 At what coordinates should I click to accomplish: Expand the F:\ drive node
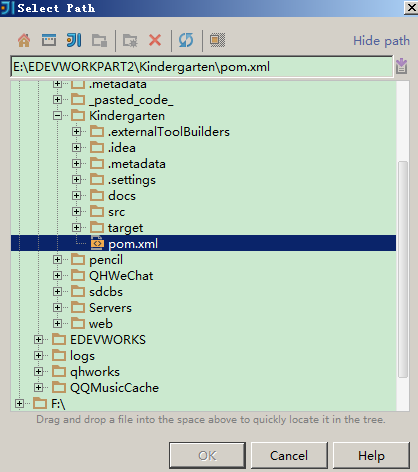(19, 404)
